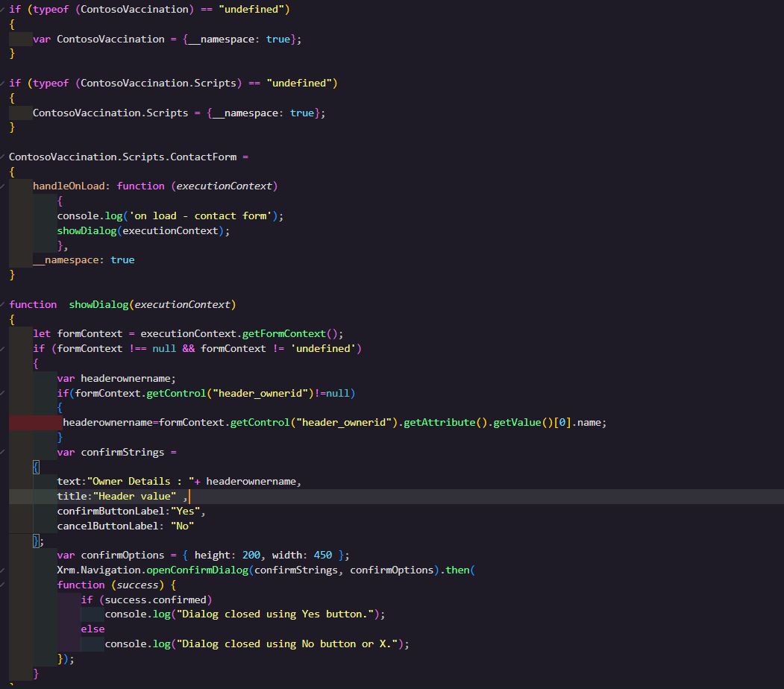The width and height of the screenshot is (784, 689).
Task: Click the height value '200' in confirmOptions
Action: 251,555
